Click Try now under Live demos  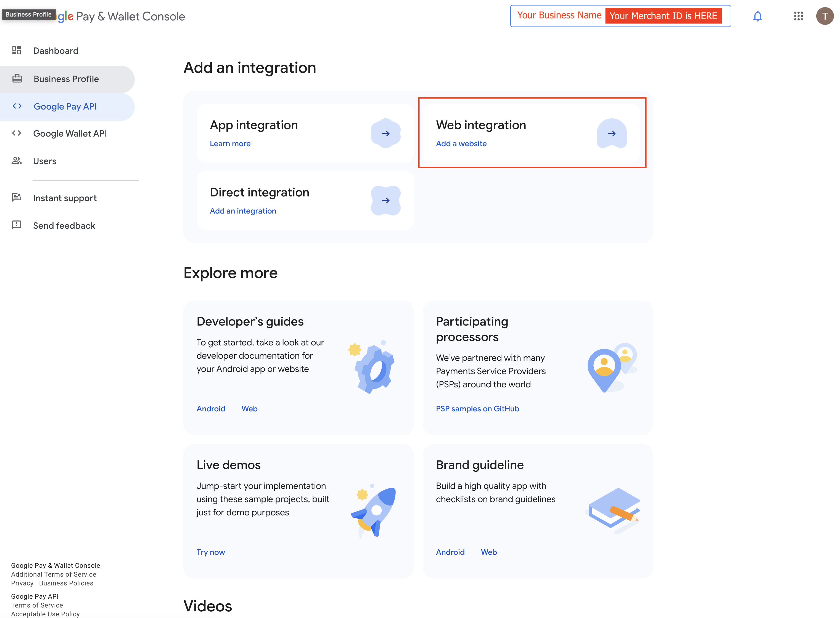tap(210, 552)
